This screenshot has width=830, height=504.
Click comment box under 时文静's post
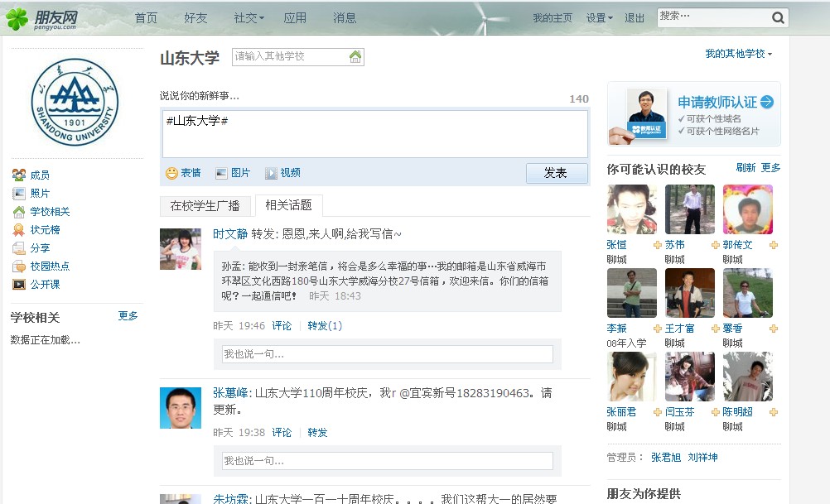[388, 354]
